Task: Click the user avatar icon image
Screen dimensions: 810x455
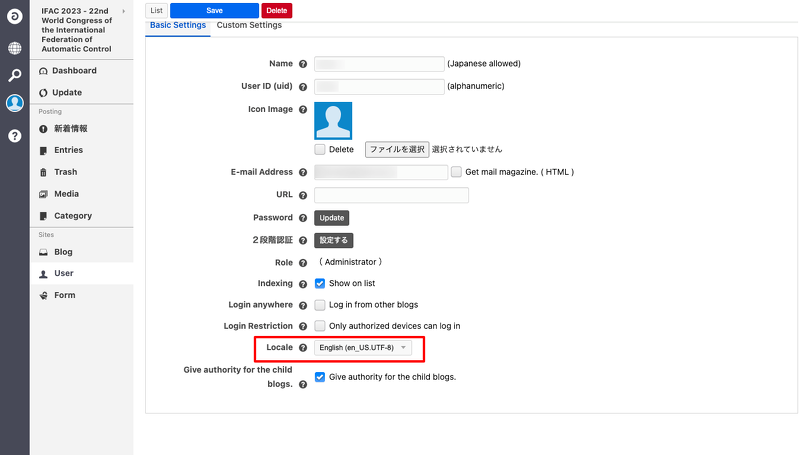Action: point(333,120)
